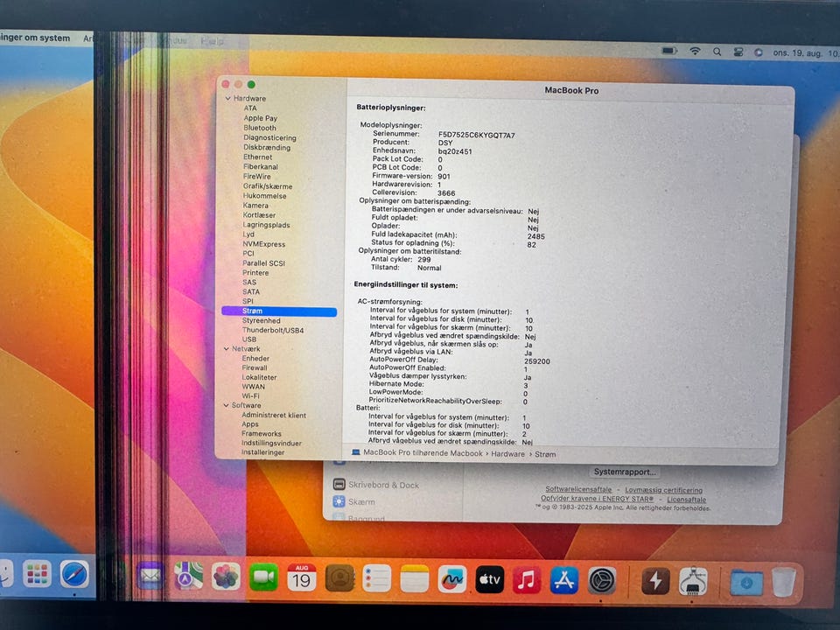Select Lagringsplads in sidebar
The image size is (840, 630).
click(x=266, y=225)
